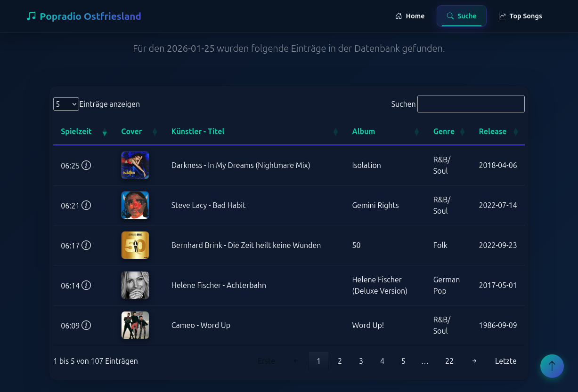Click the chart icon beside Top Songs
The width and height of the screenshot is (578, 392).
502,16
